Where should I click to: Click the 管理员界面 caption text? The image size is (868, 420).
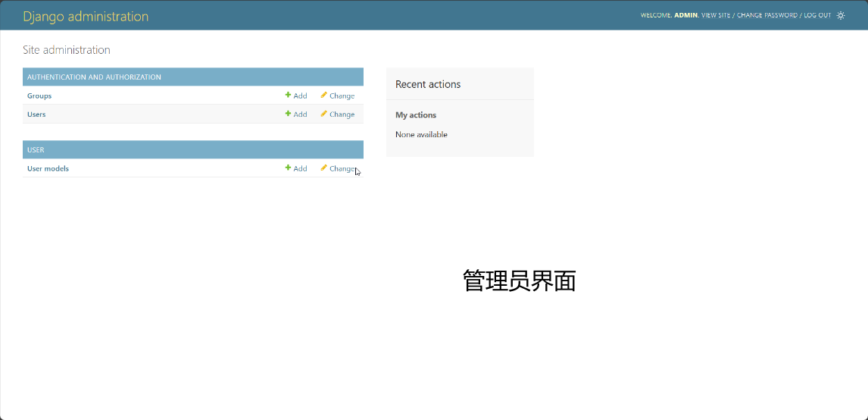519,281
